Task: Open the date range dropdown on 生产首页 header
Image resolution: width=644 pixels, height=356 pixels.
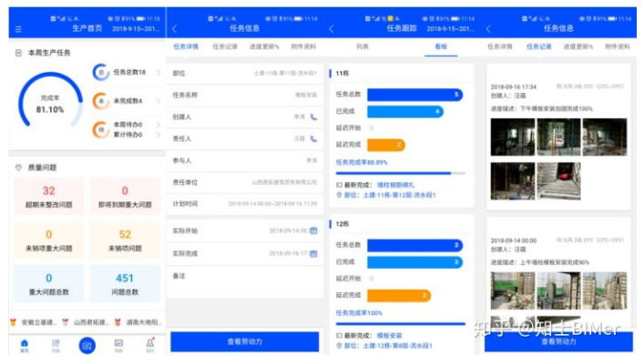Action: (137, 29)
